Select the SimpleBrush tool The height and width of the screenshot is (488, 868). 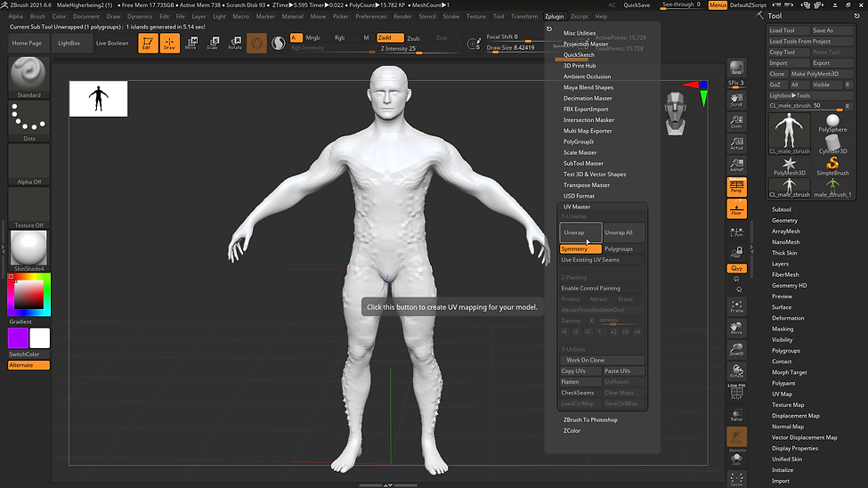pyautogui.click(x=832, y=167)
